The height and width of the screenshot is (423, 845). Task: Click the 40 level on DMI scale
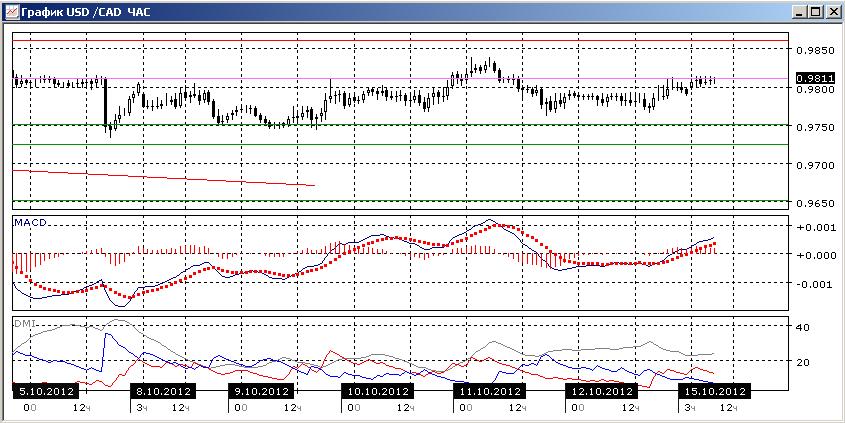tap(804, 327)
